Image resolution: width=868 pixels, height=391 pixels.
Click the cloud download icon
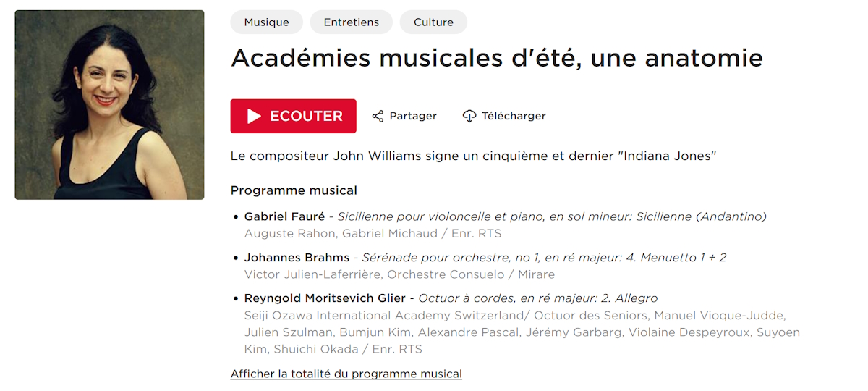(469, 116)
